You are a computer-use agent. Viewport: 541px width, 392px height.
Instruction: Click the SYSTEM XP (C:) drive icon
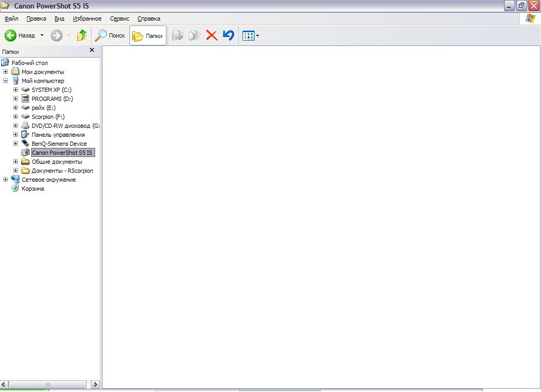pos(25,90)
